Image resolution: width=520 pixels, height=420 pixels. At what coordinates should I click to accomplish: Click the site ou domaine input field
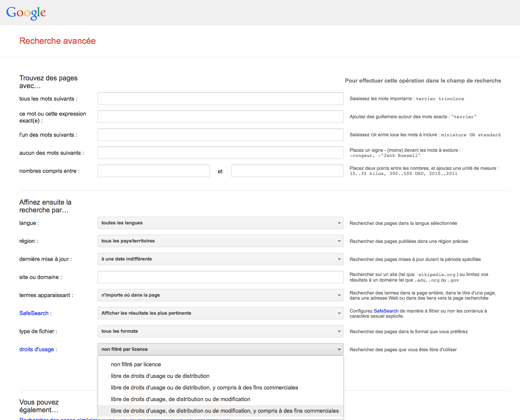coord(220,277)
